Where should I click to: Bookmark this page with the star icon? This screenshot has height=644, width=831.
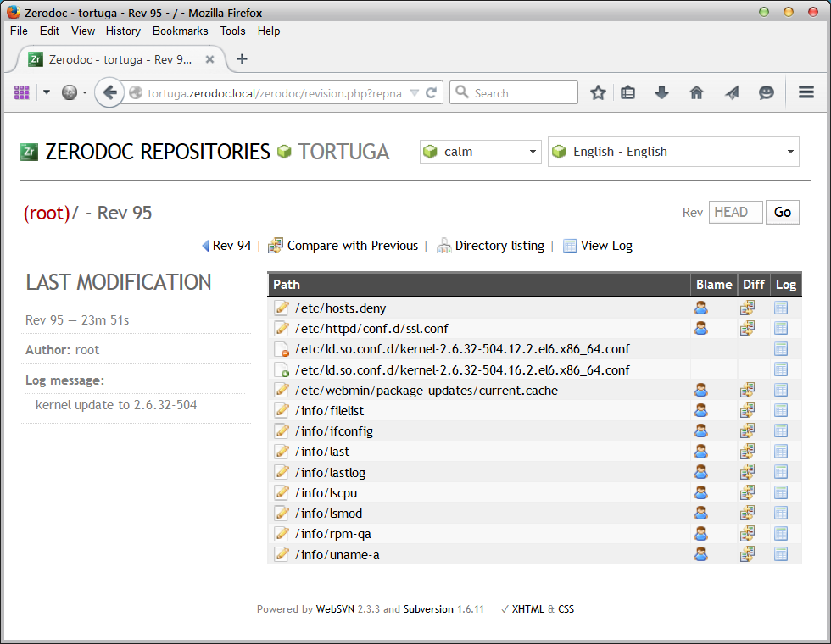click(598, 92)
